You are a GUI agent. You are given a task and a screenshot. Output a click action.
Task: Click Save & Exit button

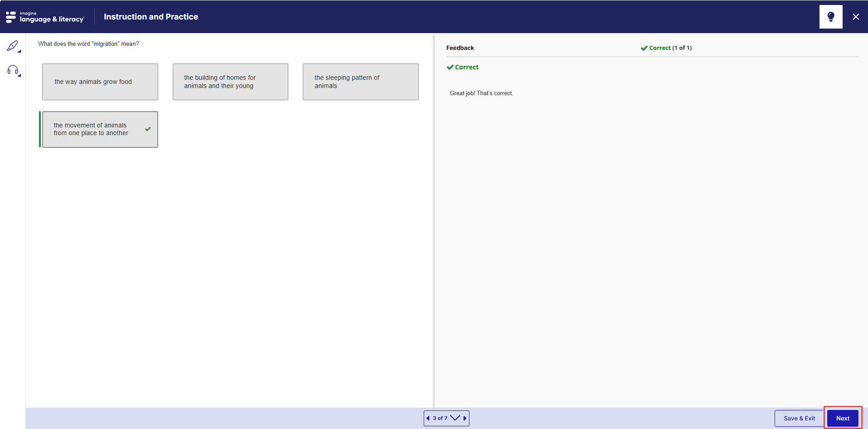tap(799, 418)
